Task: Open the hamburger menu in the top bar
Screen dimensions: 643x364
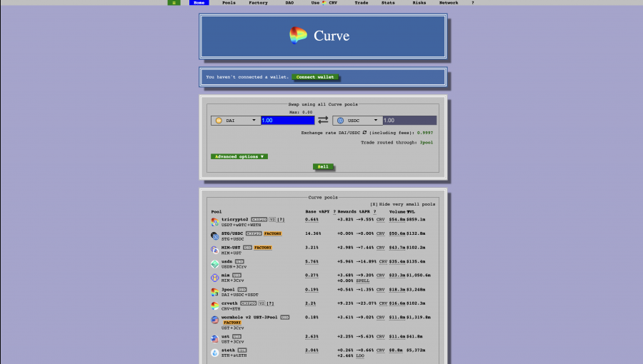Action: click(174, 2)
